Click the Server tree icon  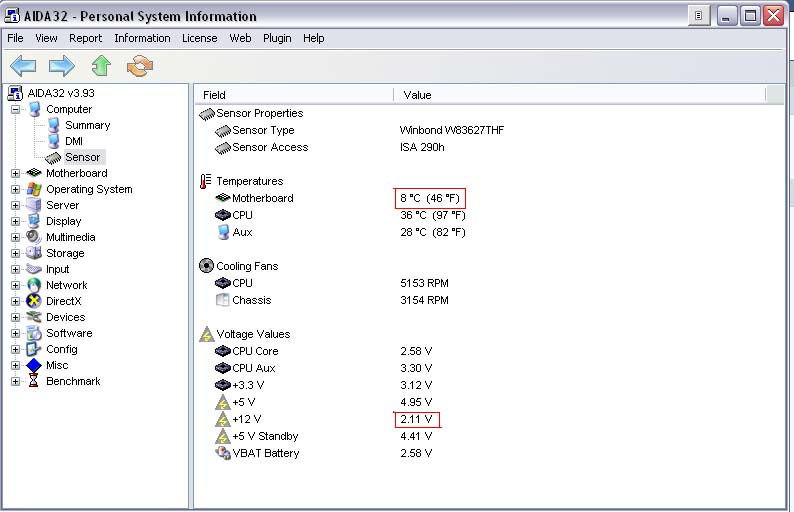click(x=34, y=205)
